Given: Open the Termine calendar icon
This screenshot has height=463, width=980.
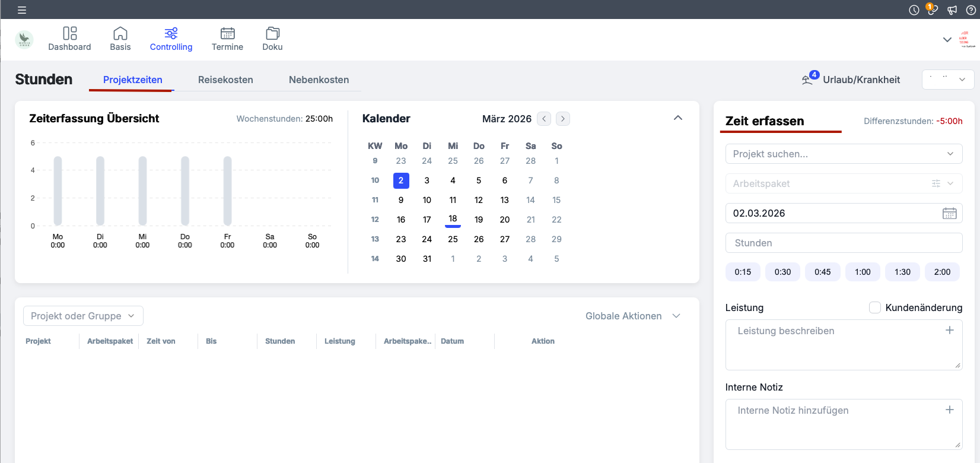Looking at the screenshot, I should pyautogui.click(x=227, y=33).
